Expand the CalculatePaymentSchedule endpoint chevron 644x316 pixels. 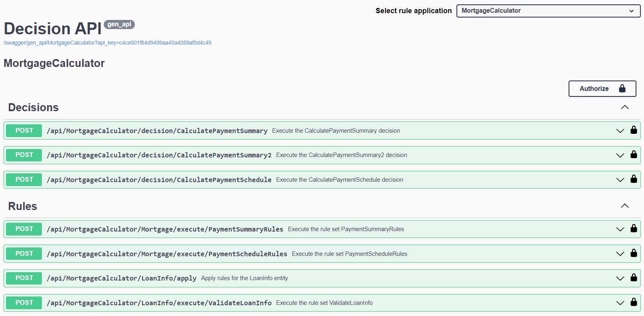620,180
